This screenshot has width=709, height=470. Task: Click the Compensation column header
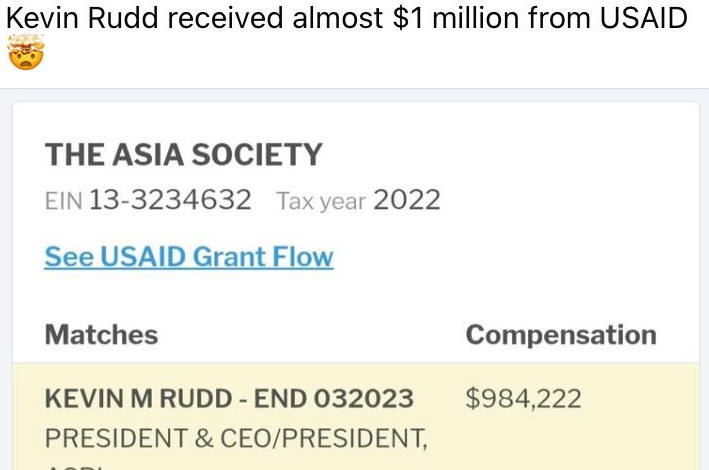point(560,334)
